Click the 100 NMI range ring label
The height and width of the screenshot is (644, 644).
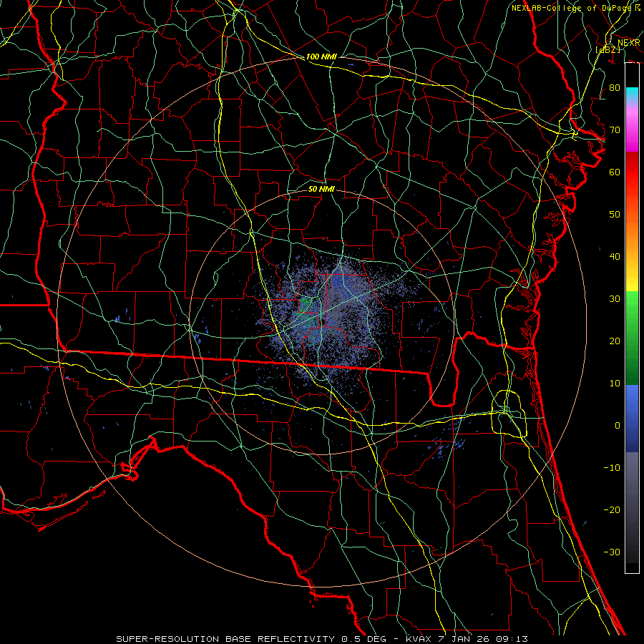coord(321,57)
